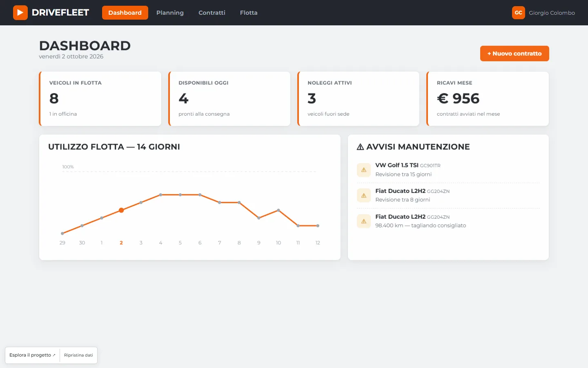Open the Ricavi mese card
Screen dimensions: 588x368
pos(488,99)
